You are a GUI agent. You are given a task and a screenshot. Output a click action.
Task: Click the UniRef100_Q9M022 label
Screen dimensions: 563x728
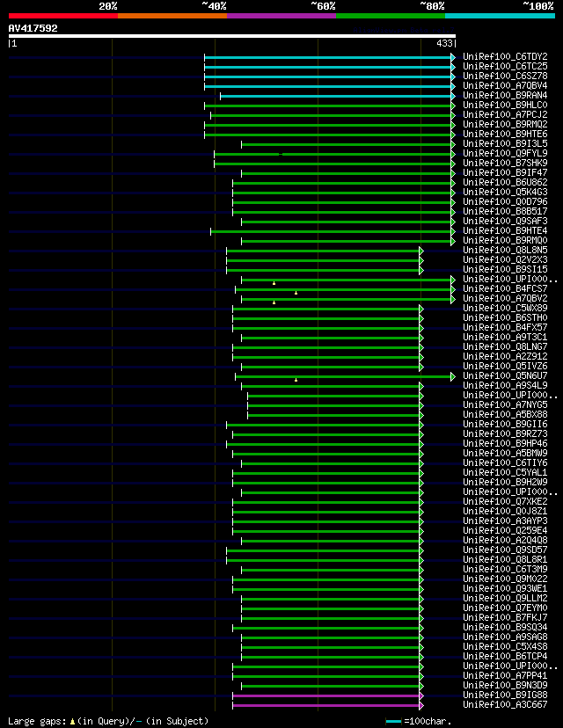coord(505,579)
